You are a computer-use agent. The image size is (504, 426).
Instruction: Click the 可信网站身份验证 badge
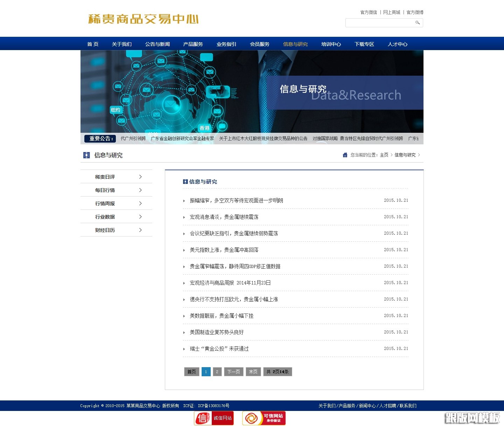coord(263,418)
